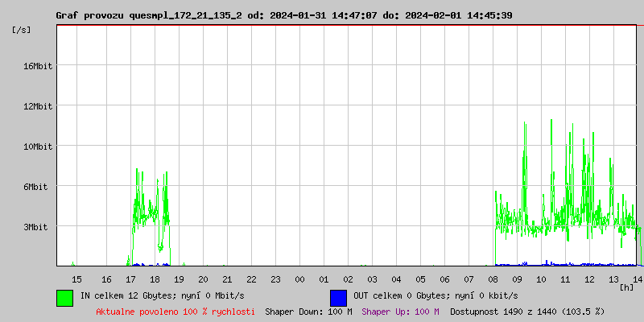Viewport: 644px width, 322px height.
Task: Click the 6Mbit y-axis label
Action: [x=35, y=187]
